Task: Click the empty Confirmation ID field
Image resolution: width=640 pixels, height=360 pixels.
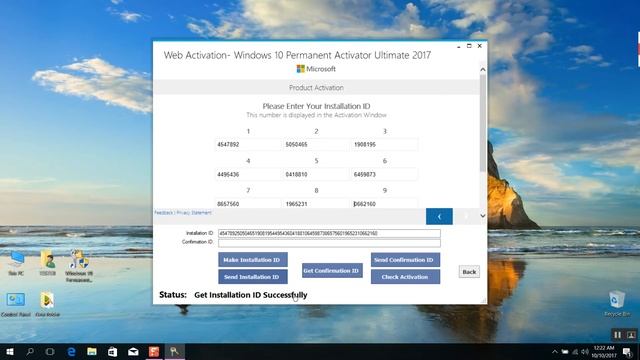Action: [x=329, y=243]
